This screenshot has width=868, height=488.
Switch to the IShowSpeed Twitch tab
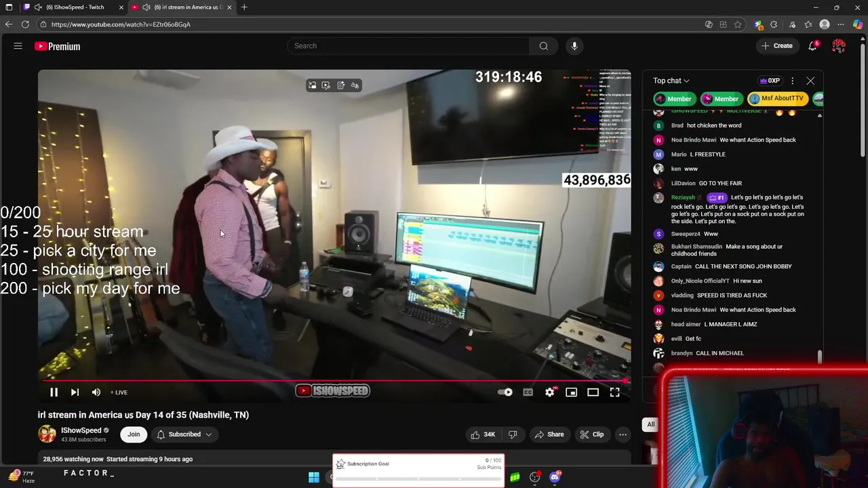75,7
